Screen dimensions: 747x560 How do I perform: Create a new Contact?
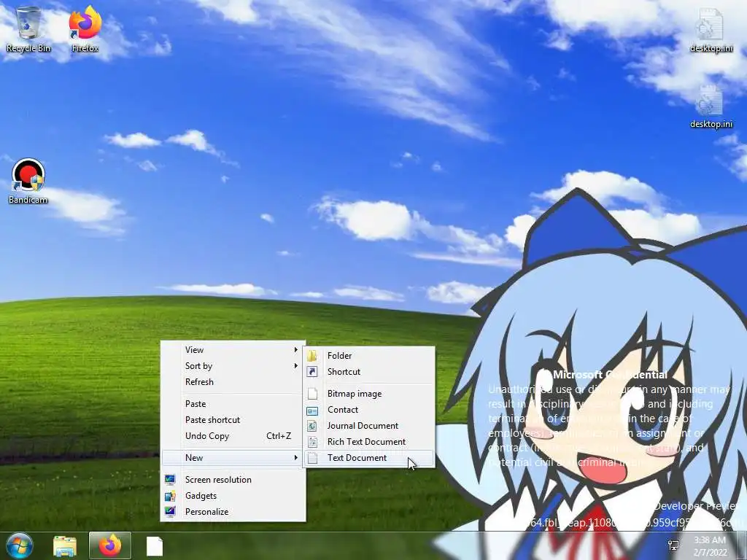pyautogui.click(x=369, y=410)
